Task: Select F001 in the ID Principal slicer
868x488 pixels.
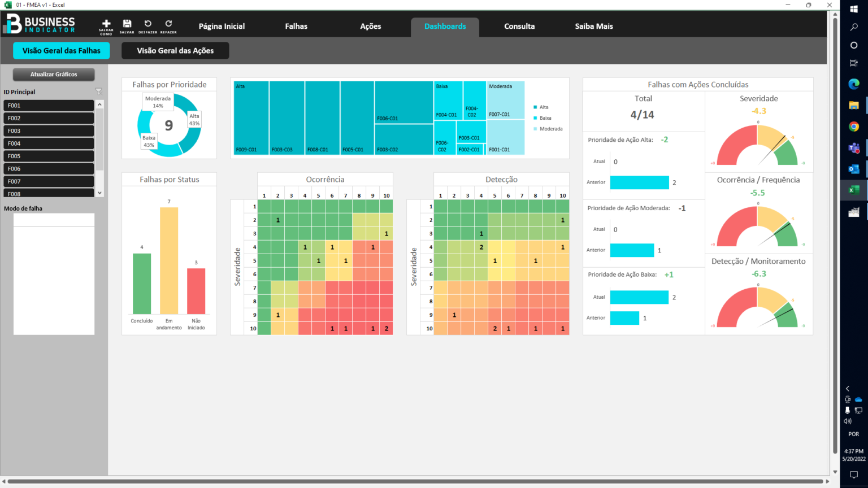Action: 49,106
